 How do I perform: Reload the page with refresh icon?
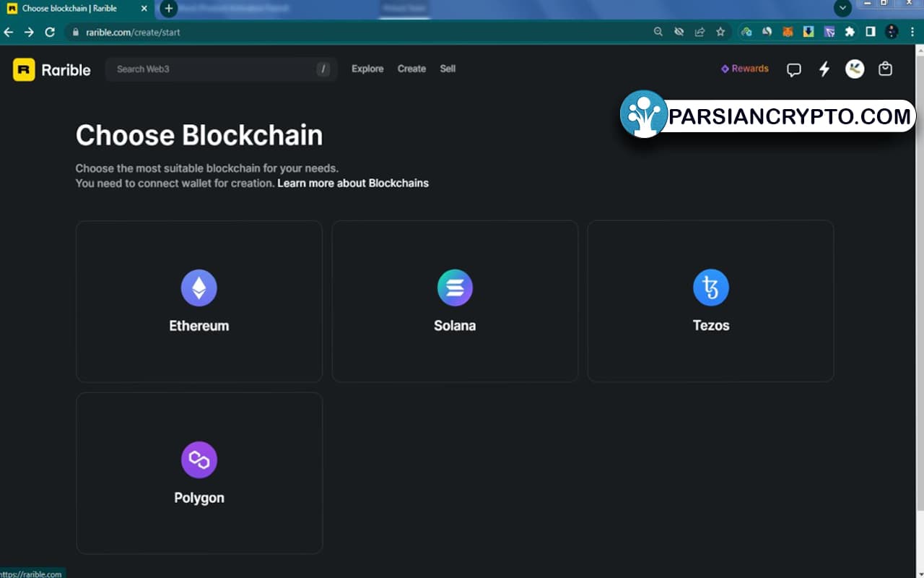50,32
